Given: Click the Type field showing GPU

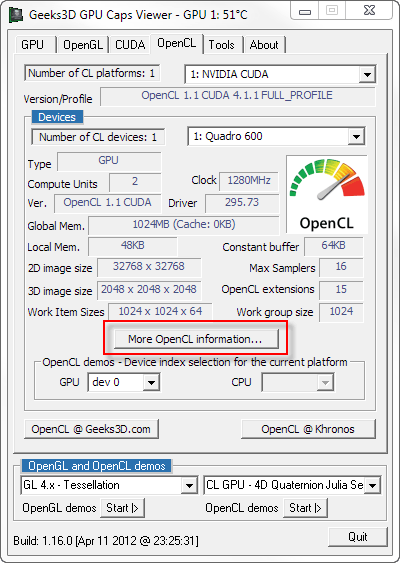Looking at the screenshot, I should pyautogui.click(x=109, y=161).
